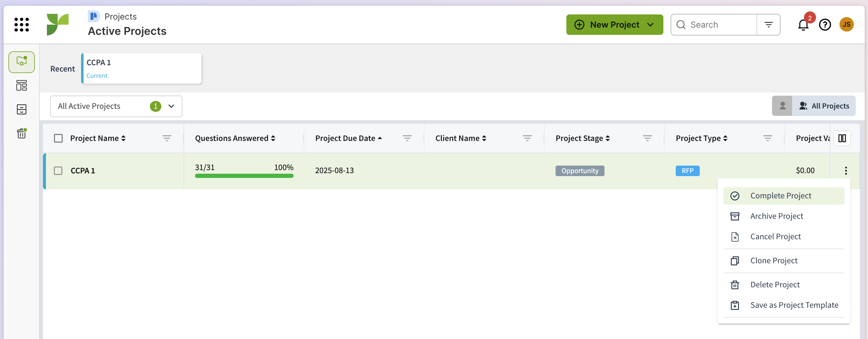The width and height of the screenshot is (868, 339).
Task: Expand the New Project dropdown arrow
Action: click(x=650, y=25)
